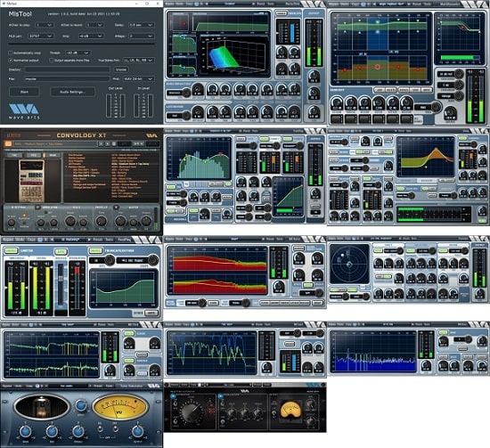Click the blue knob beside the tube display
The width and height of the screenshot is (490, 448).
(x=80, y=405)
